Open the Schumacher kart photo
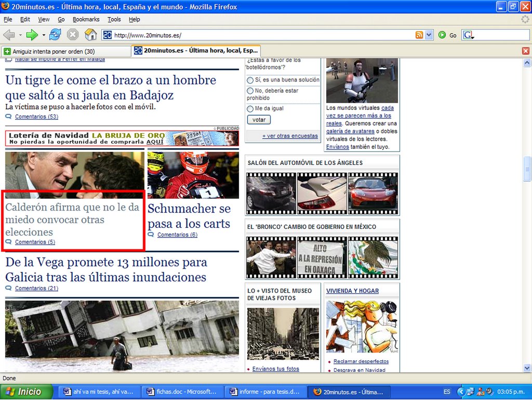The height and width of the screenshot is (401, 532). [193, 175]
